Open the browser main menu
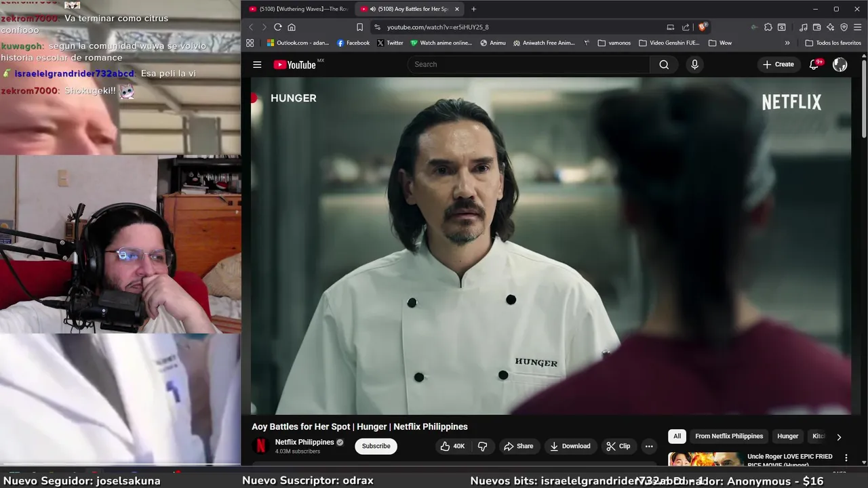Screen dimensions: 868x488 858,27
